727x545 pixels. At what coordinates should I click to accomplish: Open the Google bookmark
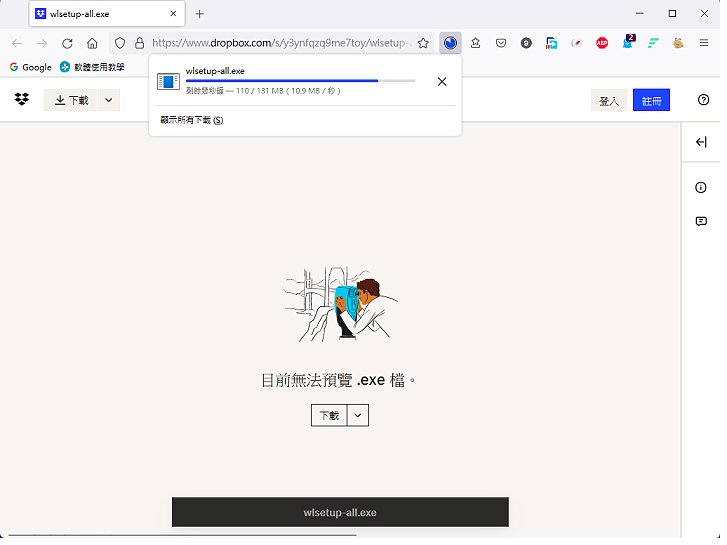[x=31, y=68]
